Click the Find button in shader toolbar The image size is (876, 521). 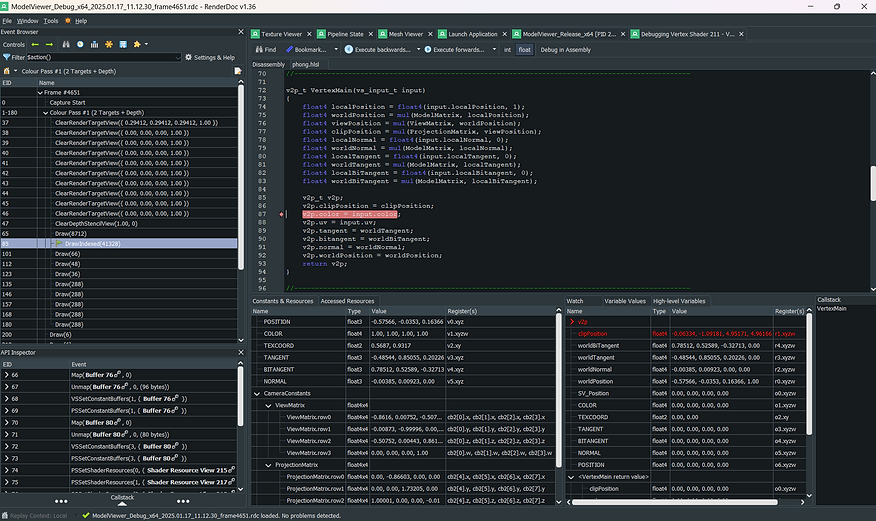(266, 49)
